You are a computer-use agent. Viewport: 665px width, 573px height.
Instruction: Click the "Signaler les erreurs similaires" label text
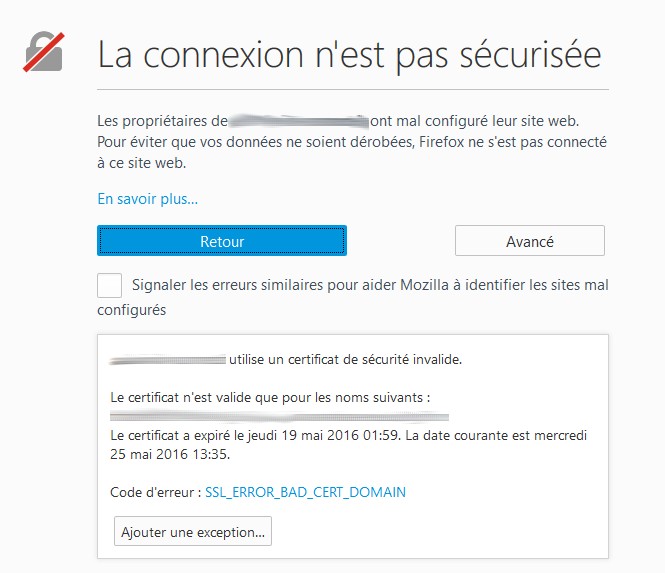click(x=370, y=286)
